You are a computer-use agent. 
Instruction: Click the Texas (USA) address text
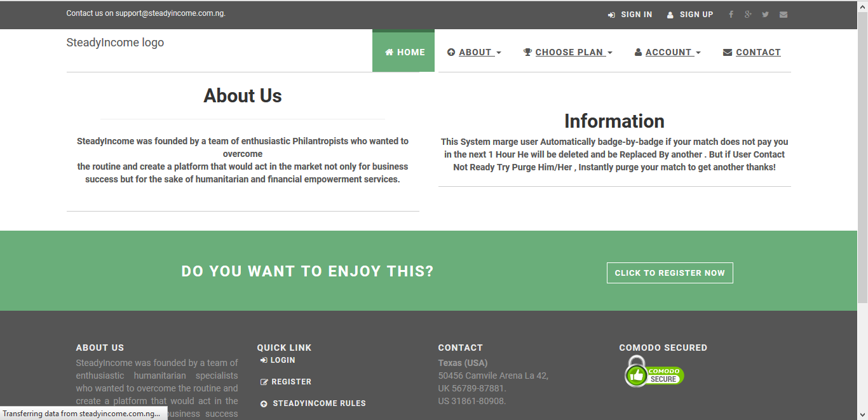(463, 363)
